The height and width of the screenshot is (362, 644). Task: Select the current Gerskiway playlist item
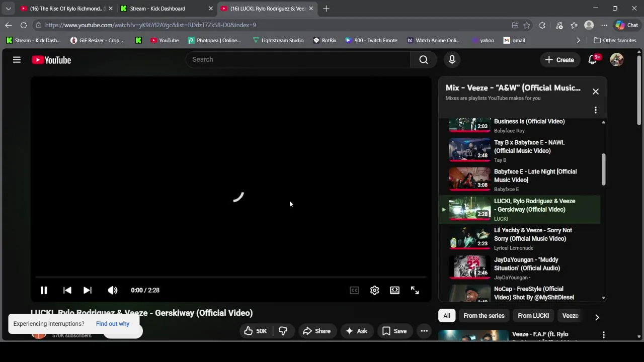519,209
